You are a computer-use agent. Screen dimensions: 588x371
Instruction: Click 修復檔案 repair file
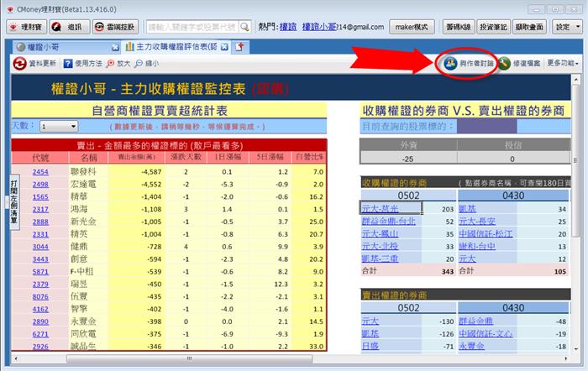coord(520,63)
